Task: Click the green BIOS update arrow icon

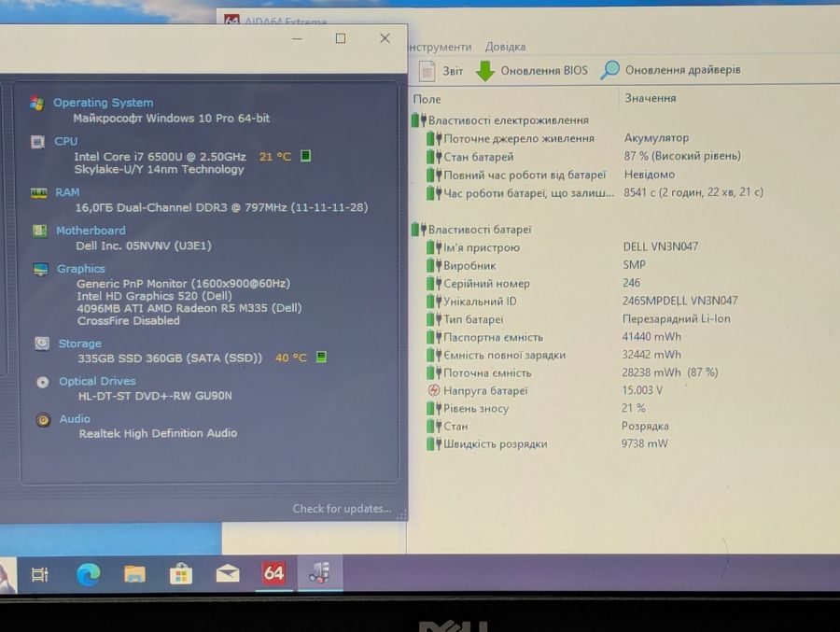Action: (x=485, y=71)
